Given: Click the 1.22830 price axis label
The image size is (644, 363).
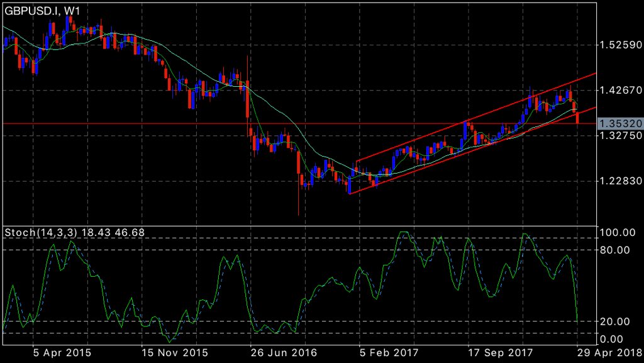Looking at the screenshot, I should 619,181.
